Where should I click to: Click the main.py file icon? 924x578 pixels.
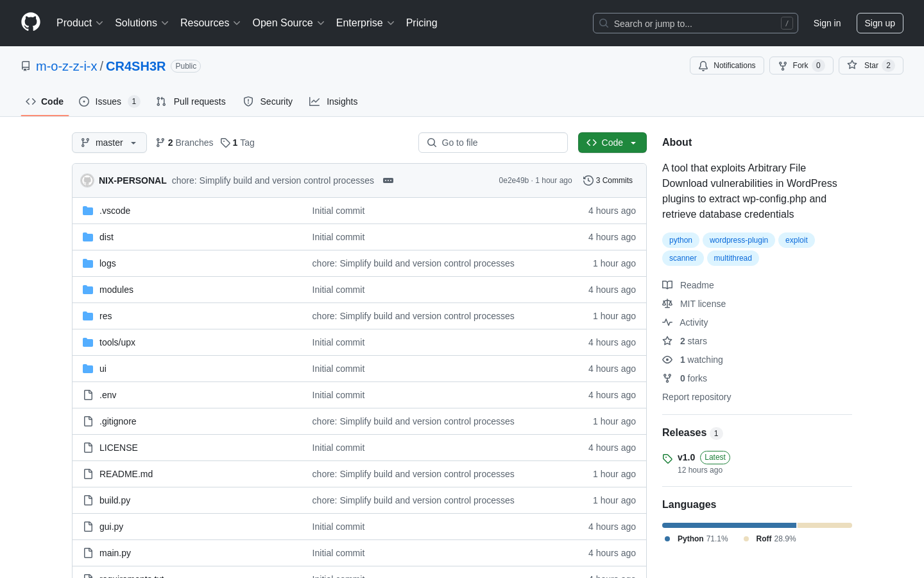pyautogui.click(x=88, y=553)
